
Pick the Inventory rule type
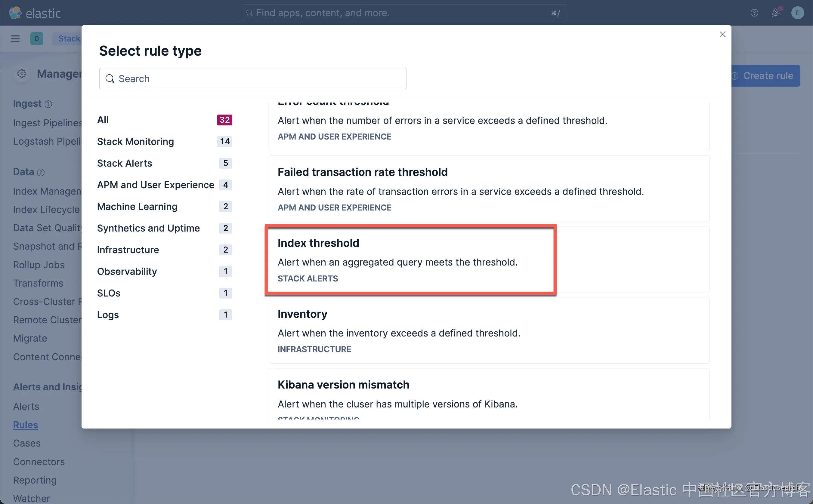click(x=489, y=331)
